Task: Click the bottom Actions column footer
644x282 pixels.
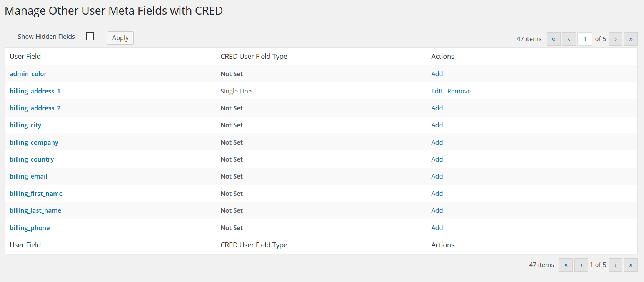Action: pos(443,245)
